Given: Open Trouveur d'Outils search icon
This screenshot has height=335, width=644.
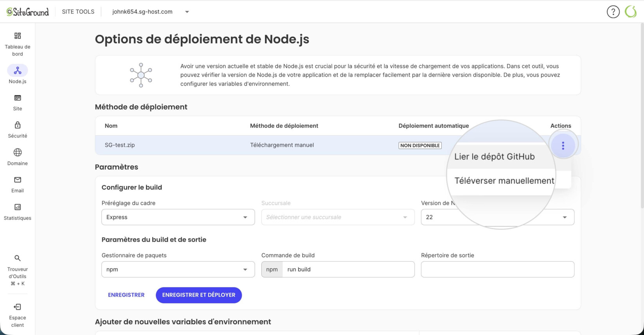Looking at the screenshot, I should 18,258.
